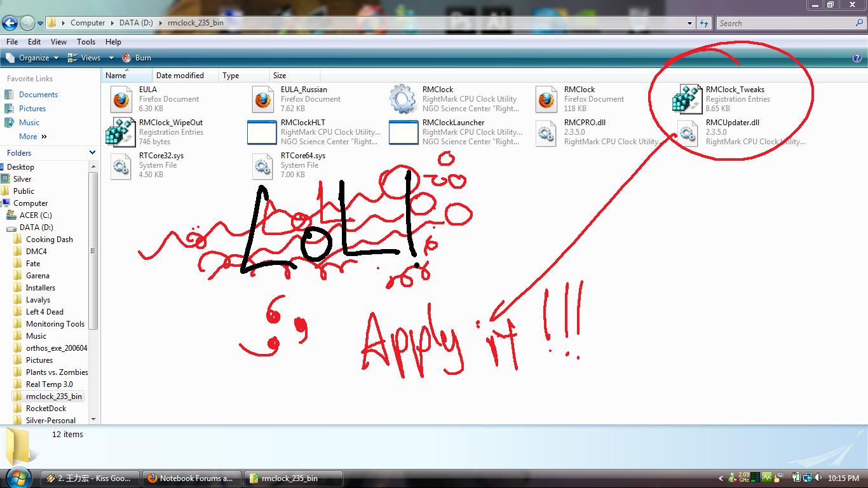Viewport: 868px width, 488px height.
Task: Click the Music favorite link icon
Action: [9, 123]
